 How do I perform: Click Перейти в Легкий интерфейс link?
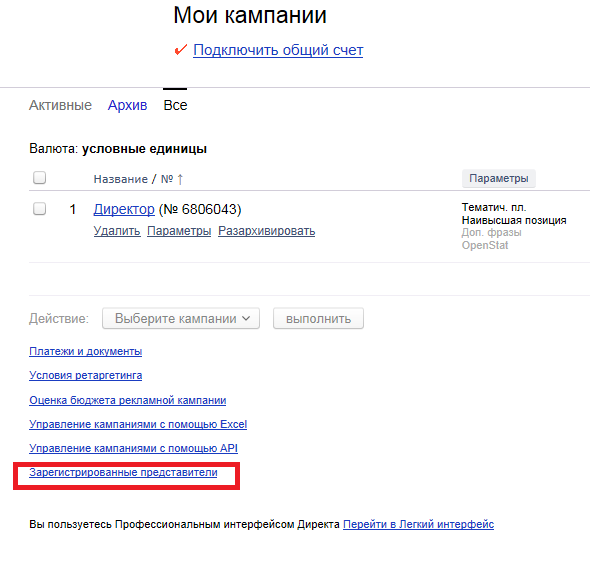pyautogui.click(x=418, y=524)
